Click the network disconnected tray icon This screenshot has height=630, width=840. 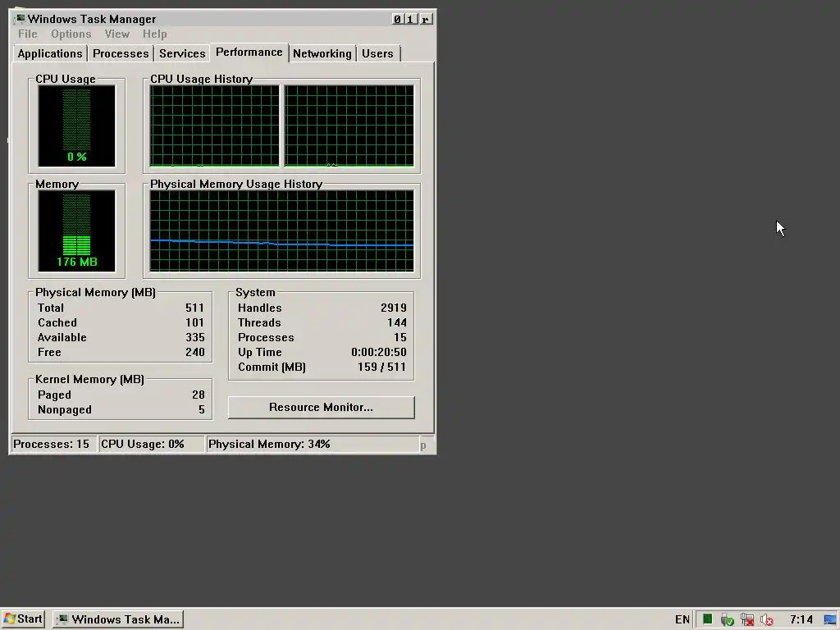746,620
